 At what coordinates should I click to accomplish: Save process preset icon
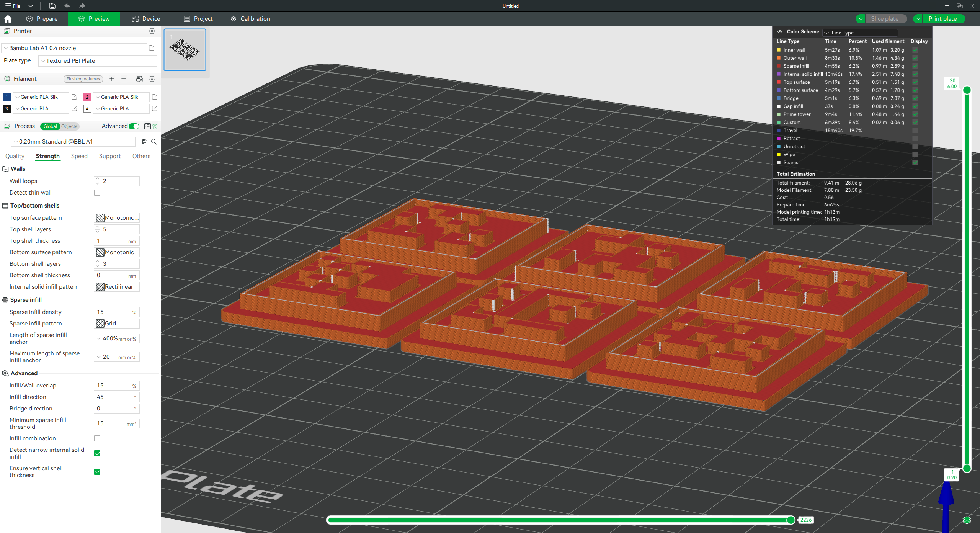coord(145,142)
